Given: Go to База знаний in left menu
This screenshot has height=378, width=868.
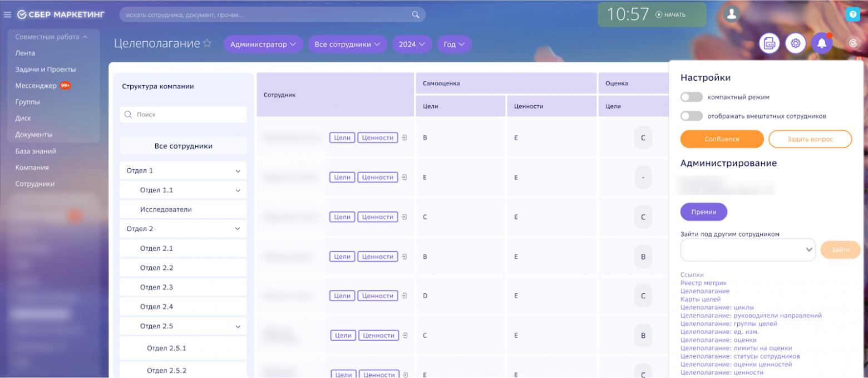Looking at the screenshot, I should click(x=36, y=151).
